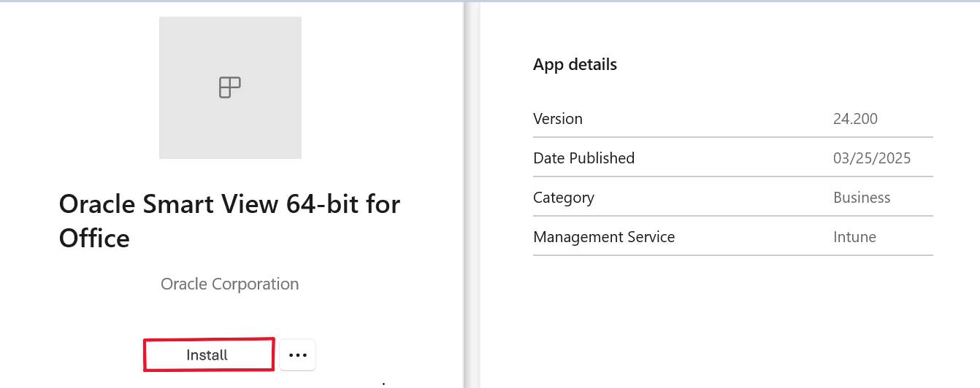Click the separator line under Management Service
This screenshot has height=388, width=980.
coord(733,255)
